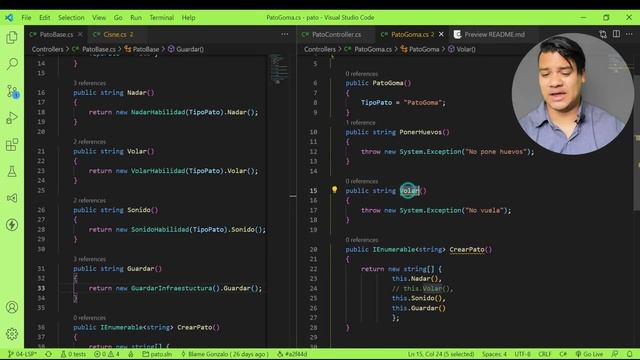Open the Terminal menu
Screen dimensions: 640x360
coord(162,18)
